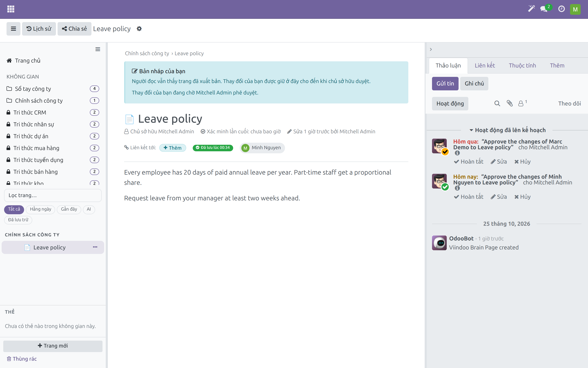Select the Tất cả filter chip
The image size is (588, 368).
[14, 209]
